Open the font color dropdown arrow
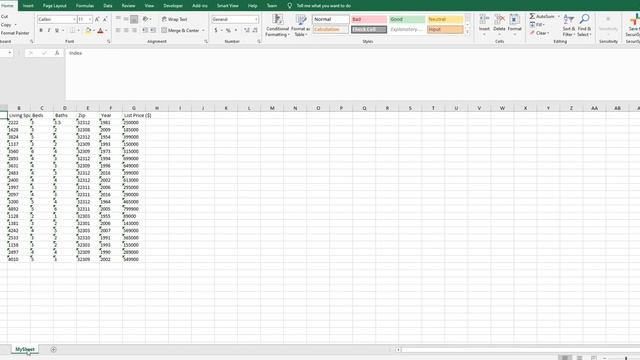Viewport: 640px width, 360px height. tap(107, 31)
